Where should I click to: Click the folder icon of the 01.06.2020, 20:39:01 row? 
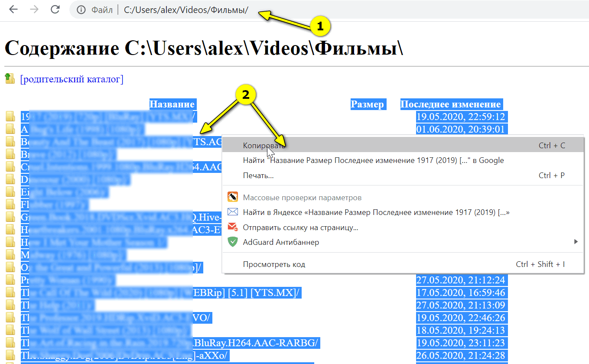10,130
